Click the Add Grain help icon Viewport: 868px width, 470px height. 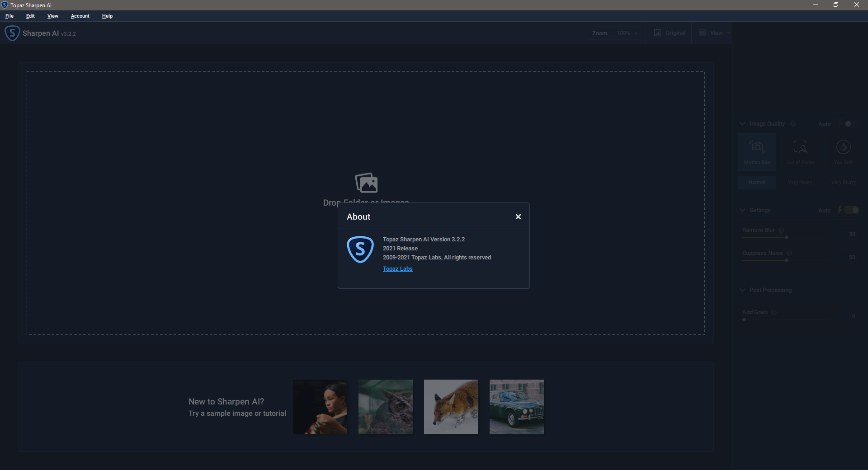click(774, 312)
